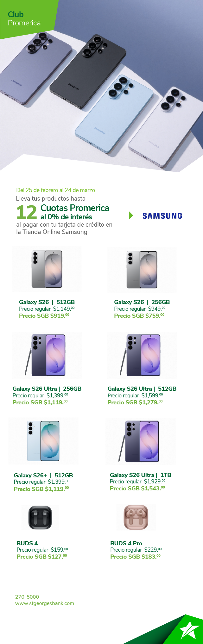Open the www.stgeorgesbank.com link
Screen dimensions: 203x644
45,603
